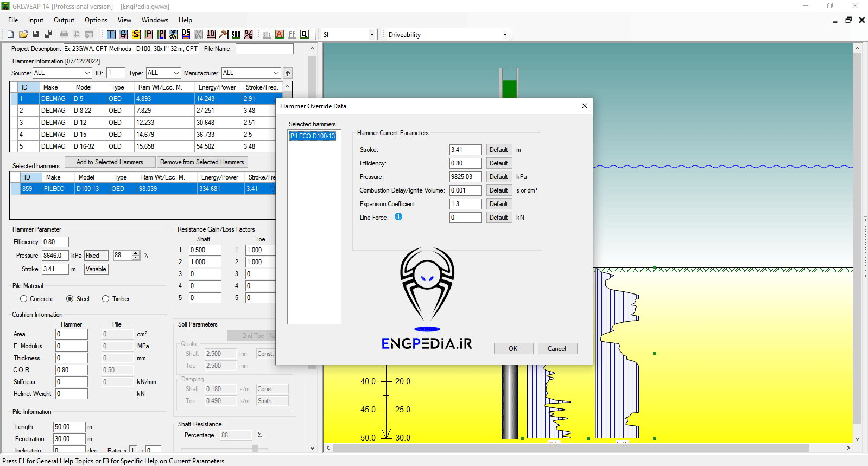Click the Combustion Delay input field

point(465,190)
